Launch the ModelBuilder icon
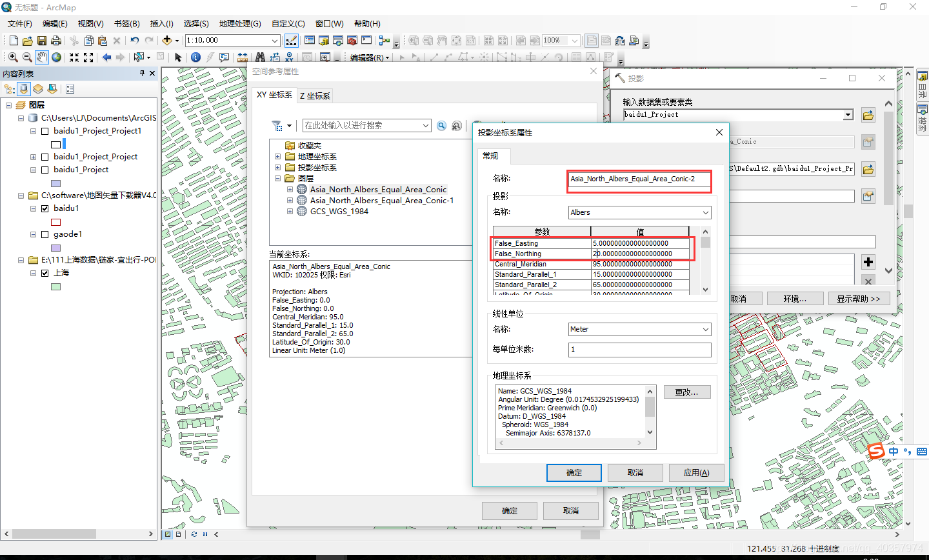929x560 pixels. point(385,41)
